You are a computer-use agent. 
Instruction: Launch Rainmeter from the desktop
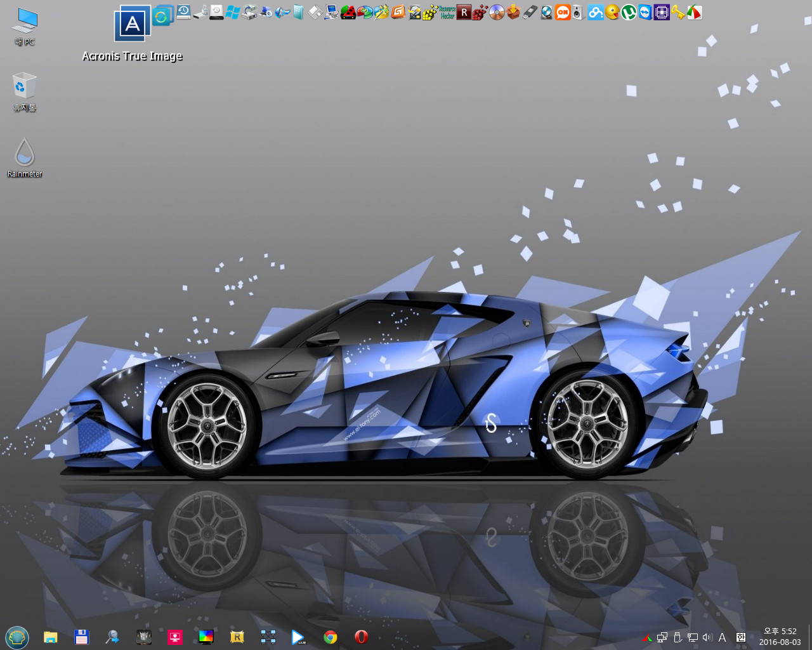pos(25,157)
